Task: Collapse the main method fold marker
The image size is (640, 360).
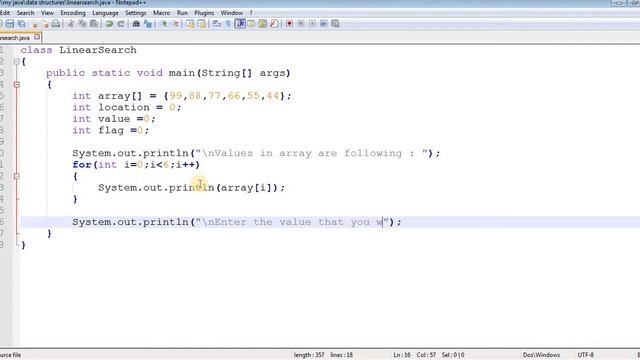Action: pos(16,84)
